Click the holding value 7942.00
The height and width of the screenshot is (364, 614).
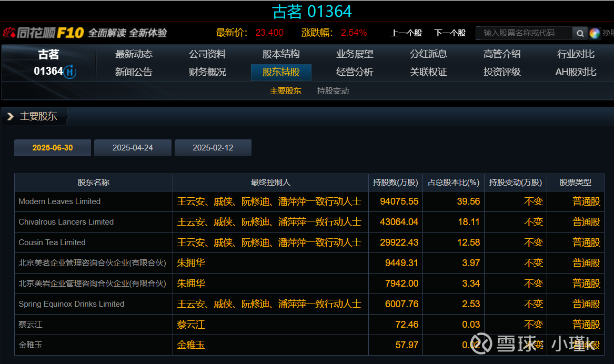[x=401, y=284]
